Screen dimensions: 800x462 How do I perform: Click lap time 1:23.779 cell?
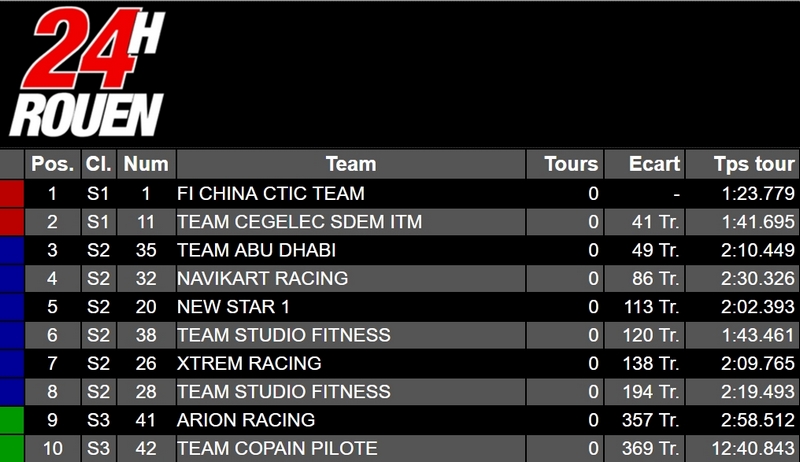pos(742,194)
